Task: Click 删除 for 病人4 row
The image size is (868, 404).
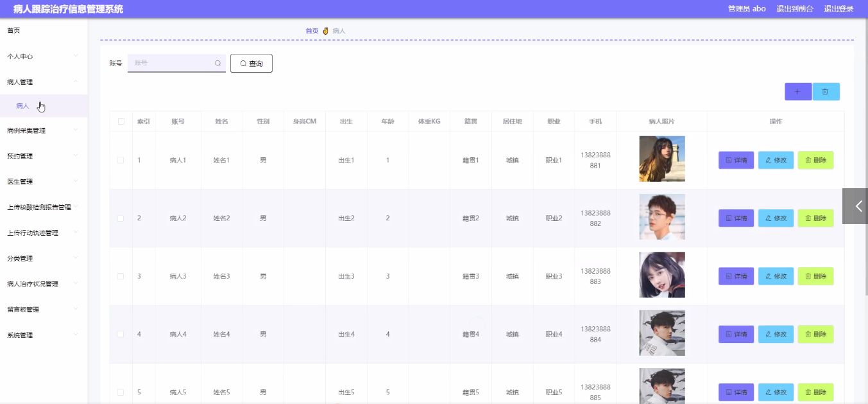Action: 815,334
